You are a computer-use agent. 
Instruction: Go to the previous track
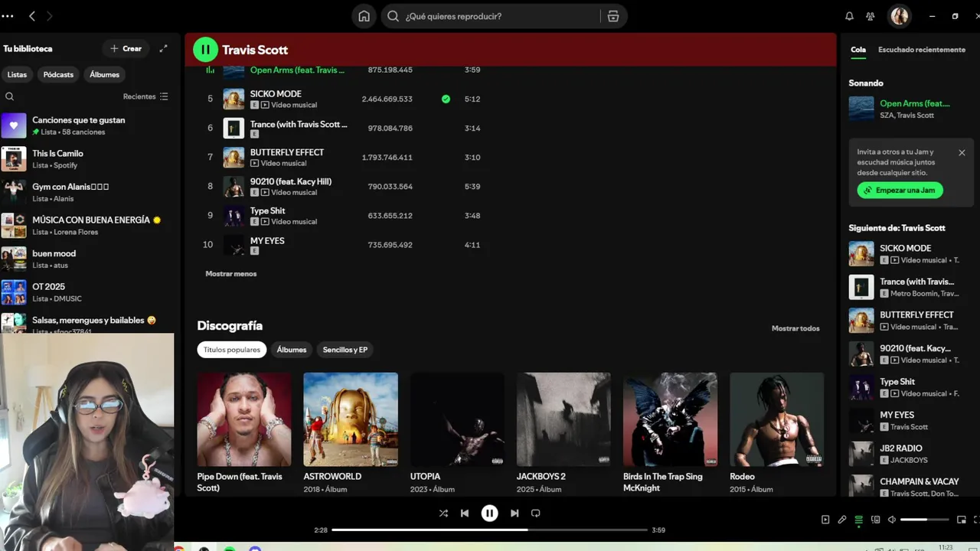pos(465,514)
